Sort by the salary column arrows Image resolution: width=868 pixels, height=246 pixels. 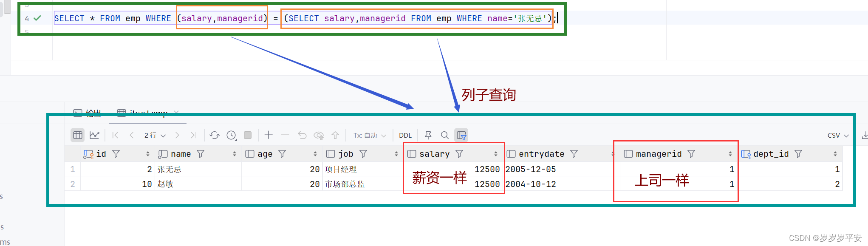pyautogui.click(x=496, y=154)
